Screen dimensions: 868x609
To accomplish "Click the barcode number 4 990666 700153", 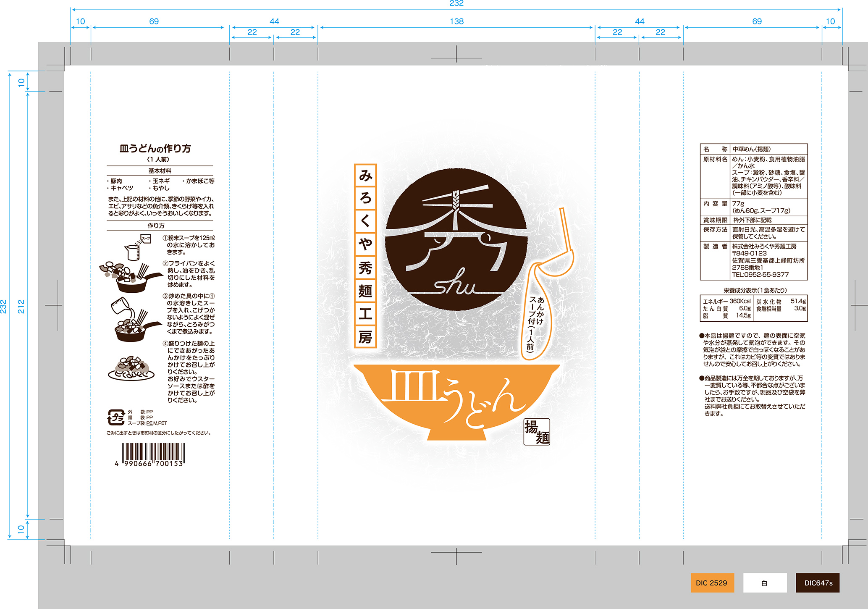I will 149,464.
